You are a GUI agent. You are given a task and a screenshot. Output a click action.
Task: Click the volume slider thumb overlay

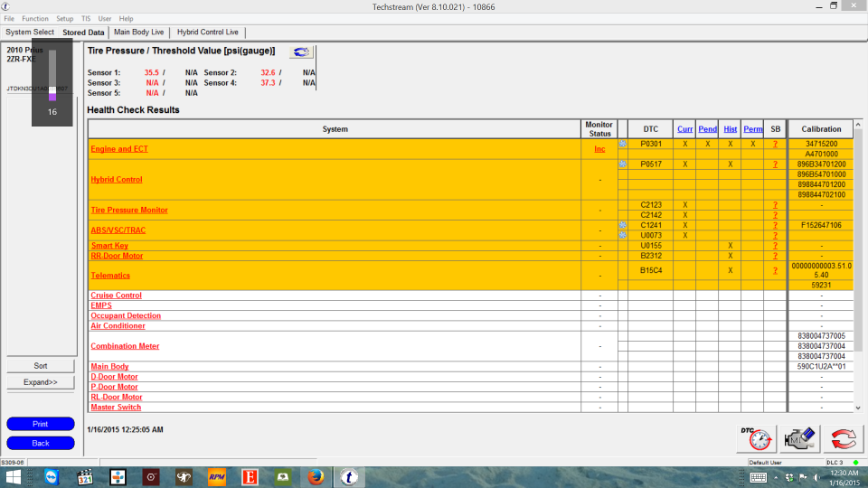(52, 90)
